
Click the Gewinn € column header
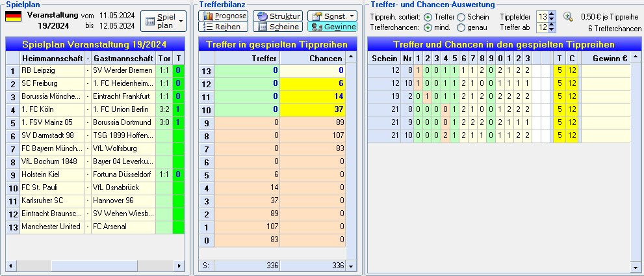click(x=604, y=59)
